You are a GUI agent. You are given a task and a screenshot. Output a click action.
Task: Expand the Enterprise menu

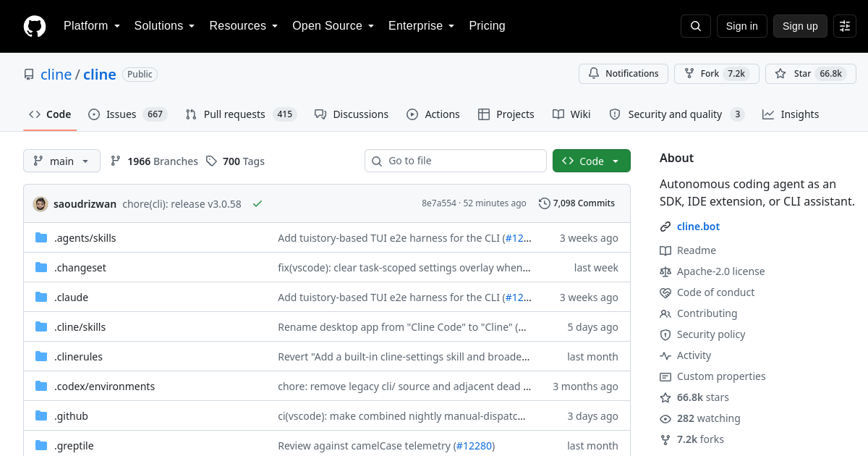421,26
